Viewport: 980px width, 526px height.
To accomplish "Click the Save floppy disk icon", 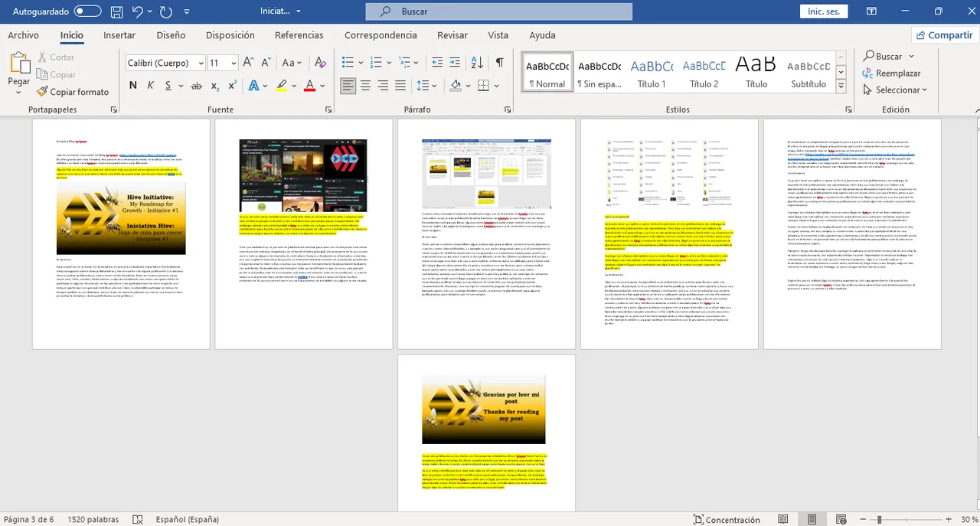I will pos(116,11).
